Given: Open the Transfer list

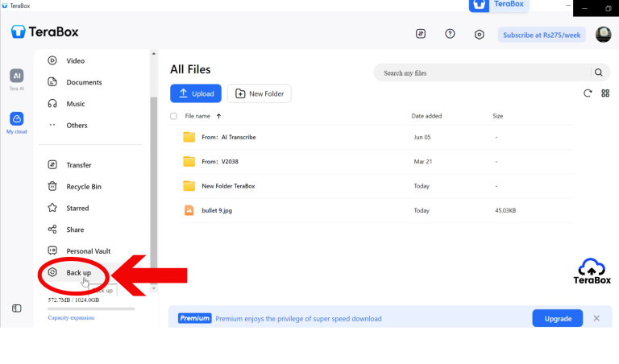Looking at the screenshot, I should [78, 165].
